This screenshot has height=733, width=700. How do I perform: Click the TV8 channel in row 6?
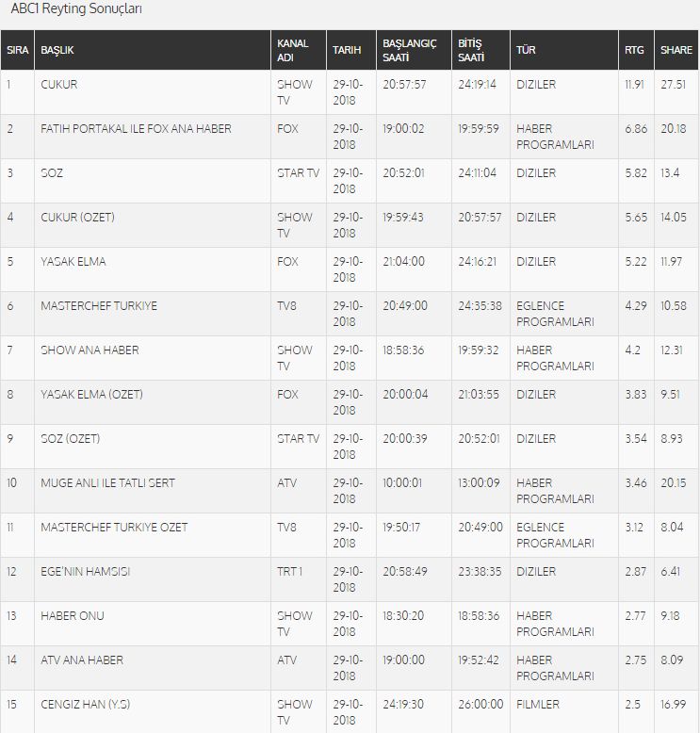click(x=286, y=306)
